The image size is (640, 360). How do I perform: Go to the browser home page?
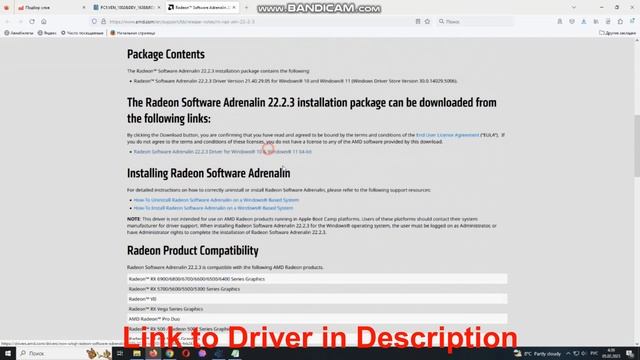tap(44, 21)
